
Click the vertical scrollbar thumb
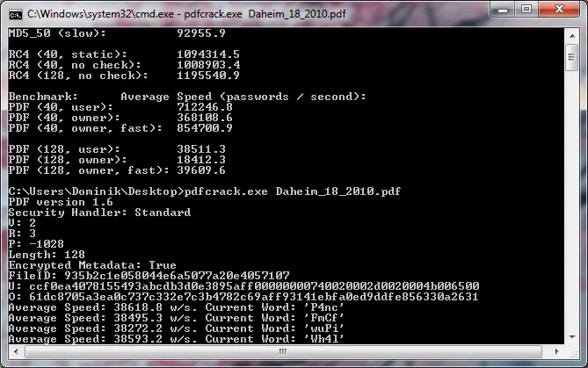pyautogui.click(x=571, y=57)
